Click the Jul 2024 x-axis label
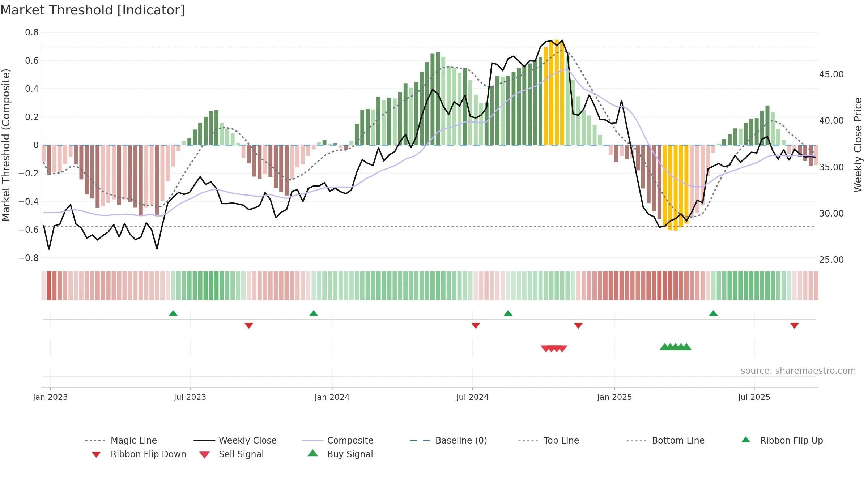 pyautogui.click(x=472, y=397)
